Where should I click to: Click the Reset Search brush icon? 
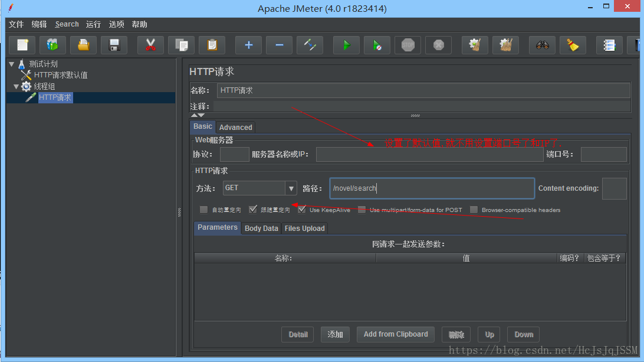pyautogui.click(x=573, y=45)
